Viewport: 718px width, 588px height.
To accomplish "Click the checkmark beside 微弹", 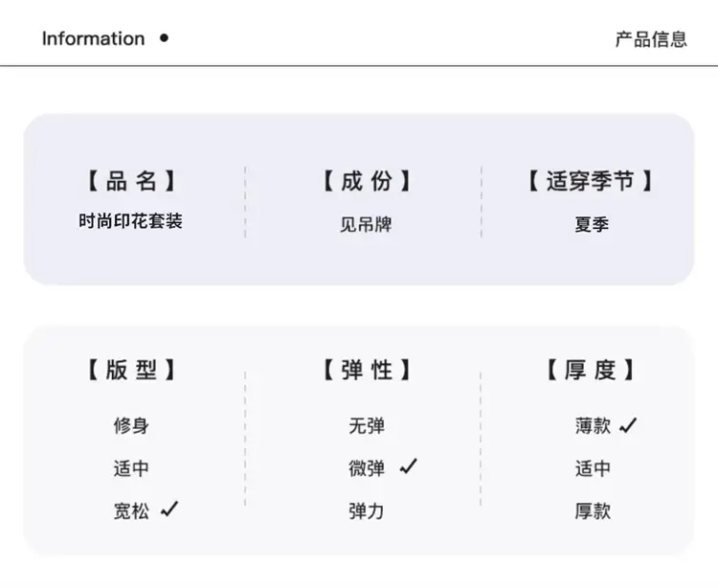I will (409, 466).
